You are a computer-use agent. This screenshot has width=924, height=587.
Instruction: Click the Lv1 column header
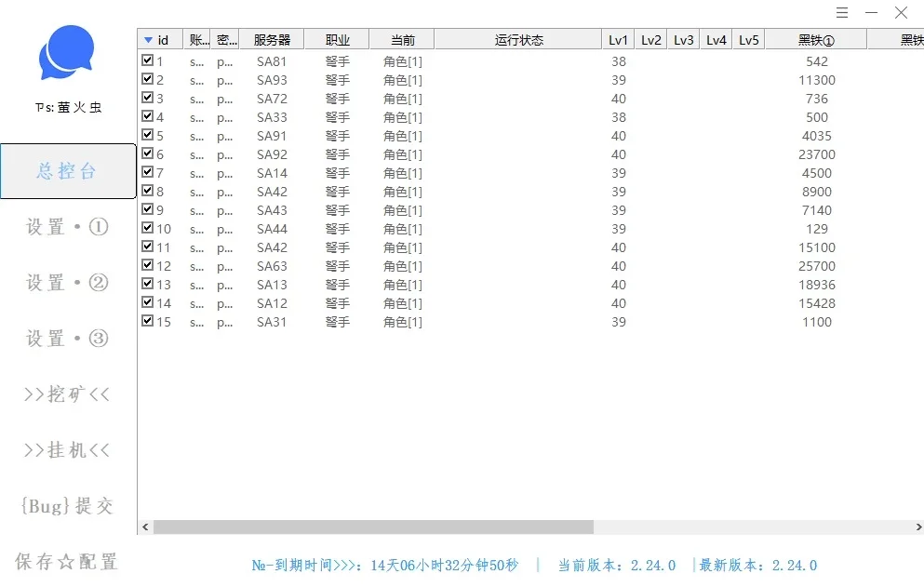point(618,40)
